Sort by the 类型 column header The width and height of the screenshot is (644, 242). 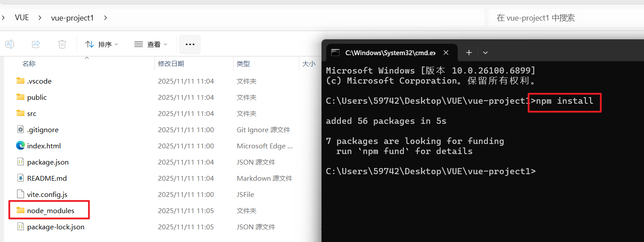click(x=243, y=63)
